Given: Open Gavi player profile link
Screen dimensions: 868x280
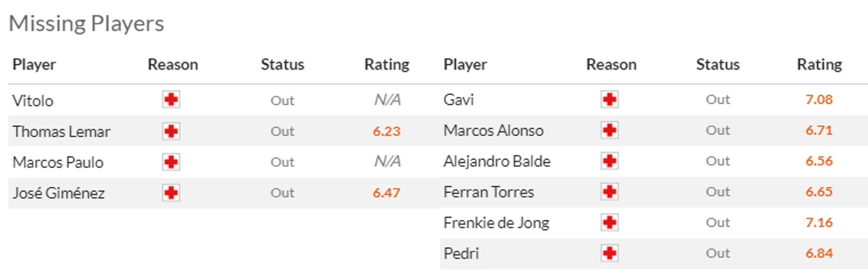Looking at the screenshot, I should (458, 100).
